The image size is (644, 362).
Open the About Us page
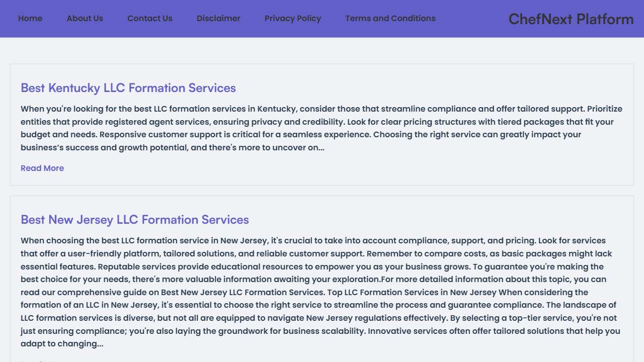pyautogui.click(x=85, y=19)
